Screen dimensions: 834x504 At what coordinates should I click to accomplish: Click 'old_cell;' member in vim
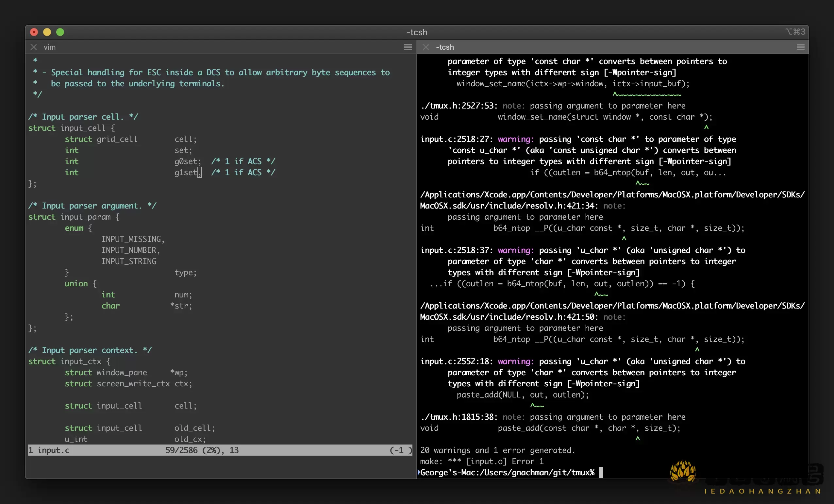click(195, 428)
